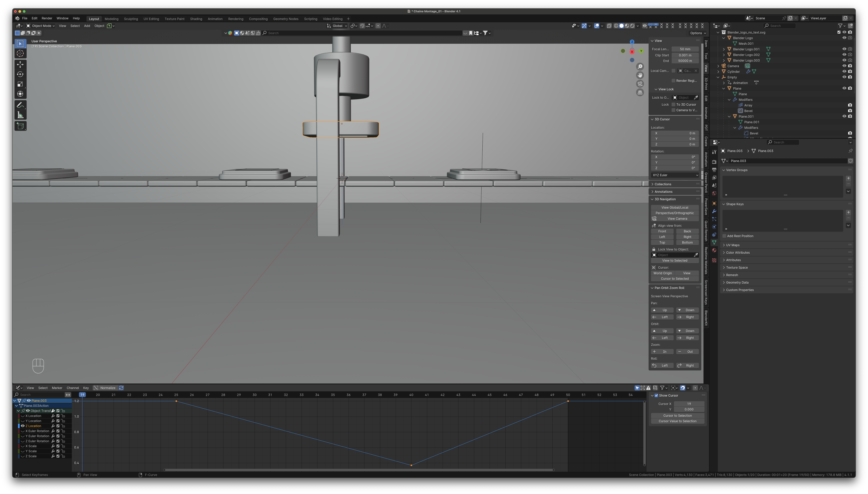Switch to the Geometry Nodes workspace tab

pyautogui.click(x=286, y=19)
